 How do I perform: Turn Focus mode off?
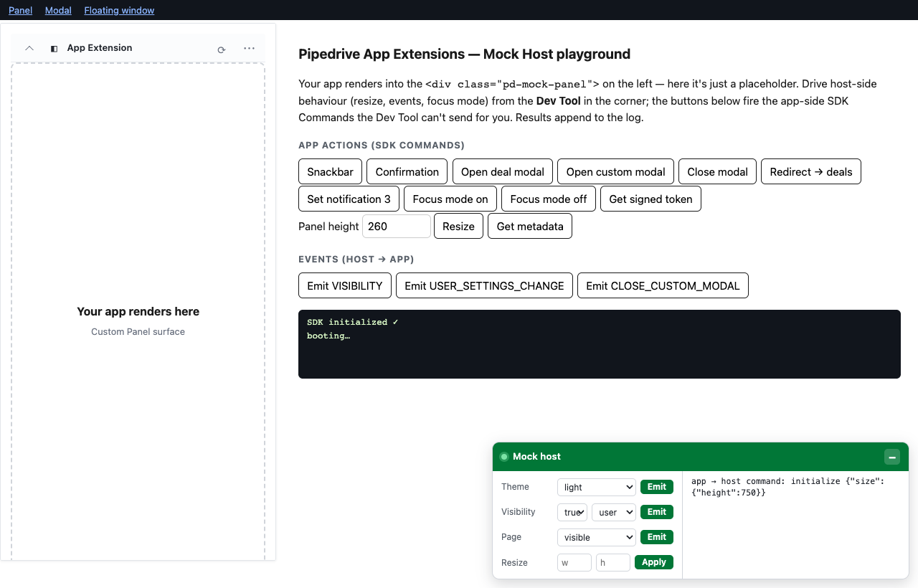(549, 199)
